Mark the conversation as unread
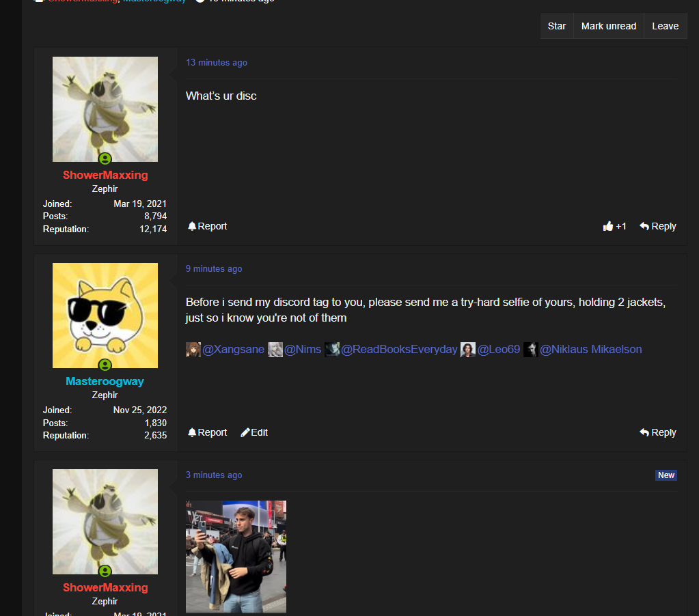 pyautogui.click(x=609, y=26)
